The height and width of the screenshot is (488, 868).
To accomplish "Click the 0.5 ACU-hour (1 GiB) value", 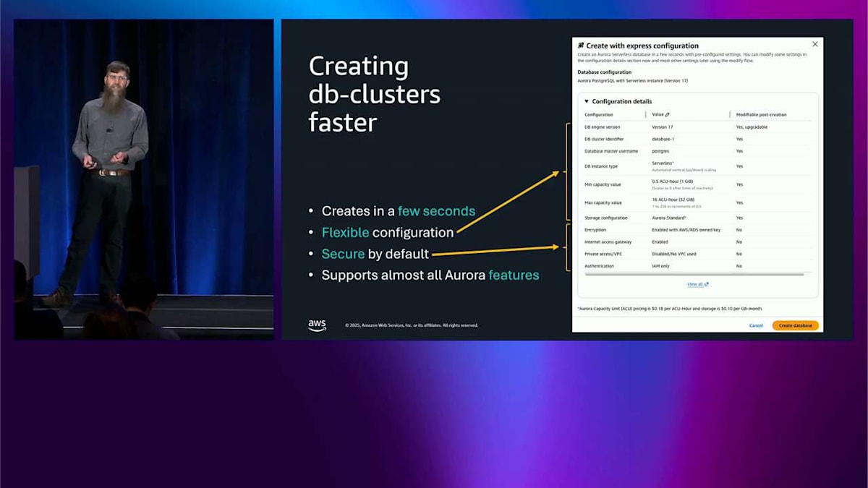I will [673, 181].
